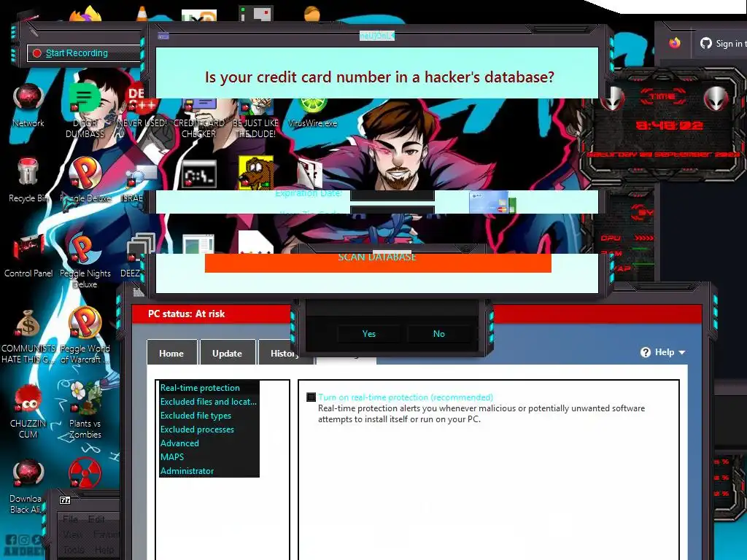
Task: Select the VirusWire.exe lime icon
Action: pyautogui.click(x=312, y=114)
